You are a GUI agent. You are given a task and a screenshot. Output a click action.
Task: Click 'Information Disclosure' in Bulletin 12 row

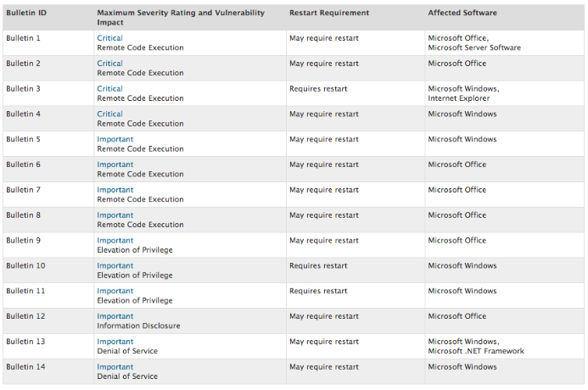[138, 326]
